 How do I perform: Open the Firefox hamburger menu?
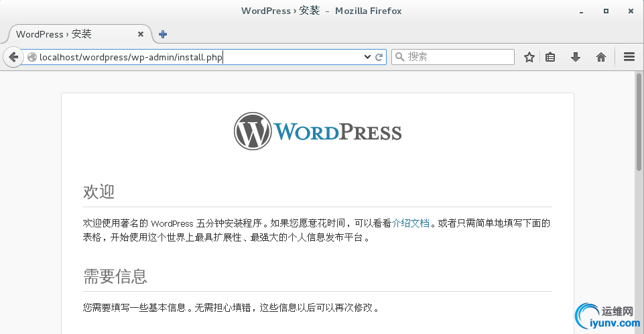(x=629, y=57)
